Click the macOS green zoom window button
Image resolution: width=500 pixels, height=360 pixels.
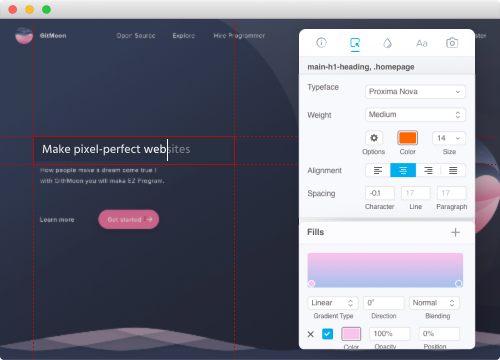(46, 9)
